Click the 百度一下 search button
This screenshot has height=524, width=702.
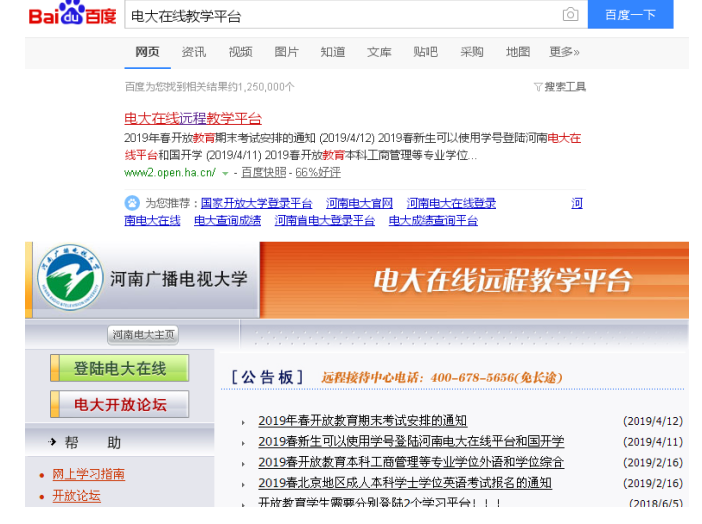[x=630, y=15]
